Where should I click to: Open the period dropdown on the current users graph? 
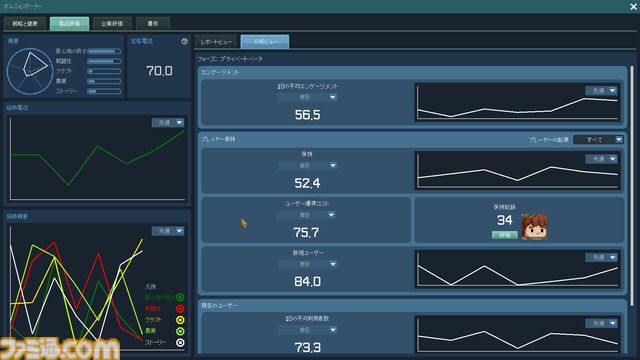click(x=601, y=323)
